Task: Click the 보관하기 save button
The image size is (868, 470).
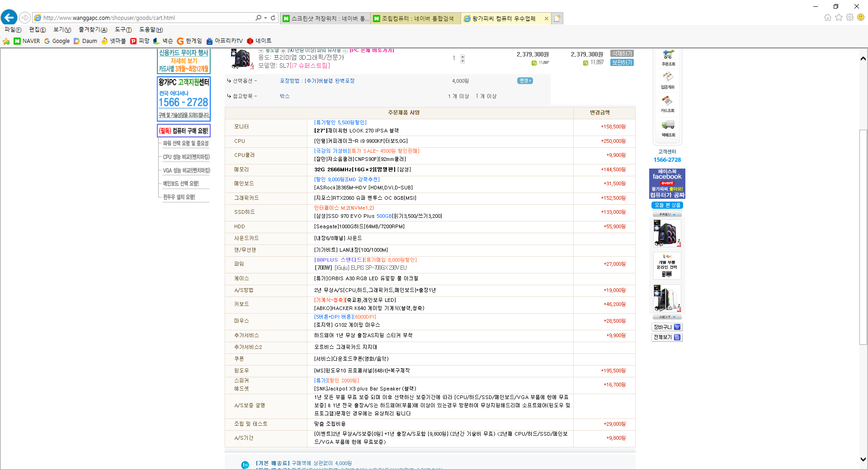Action: coord(622,62)
